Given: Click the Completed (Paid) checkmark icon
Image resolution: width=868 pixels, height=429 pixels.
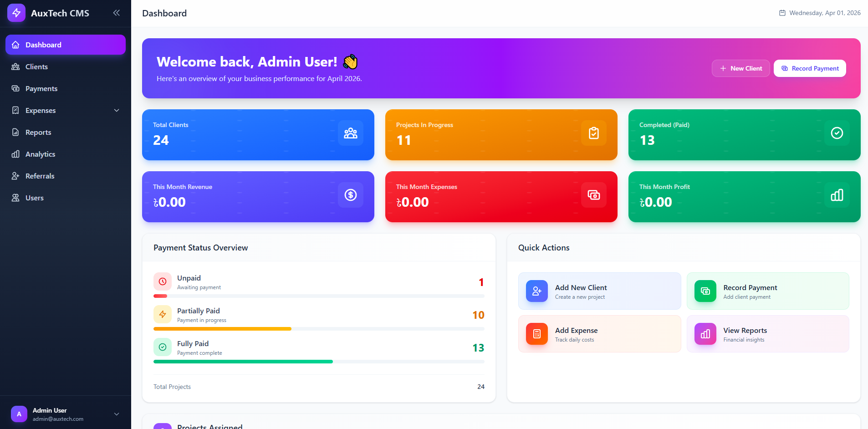Looking at the screenshot, I should coord(837,133).
